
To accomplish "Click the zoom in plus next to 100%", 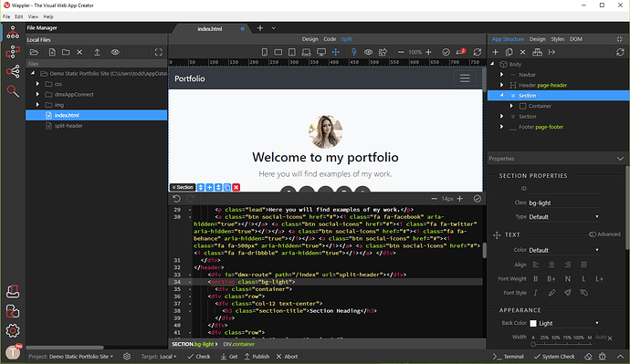I will click(428, 52).
